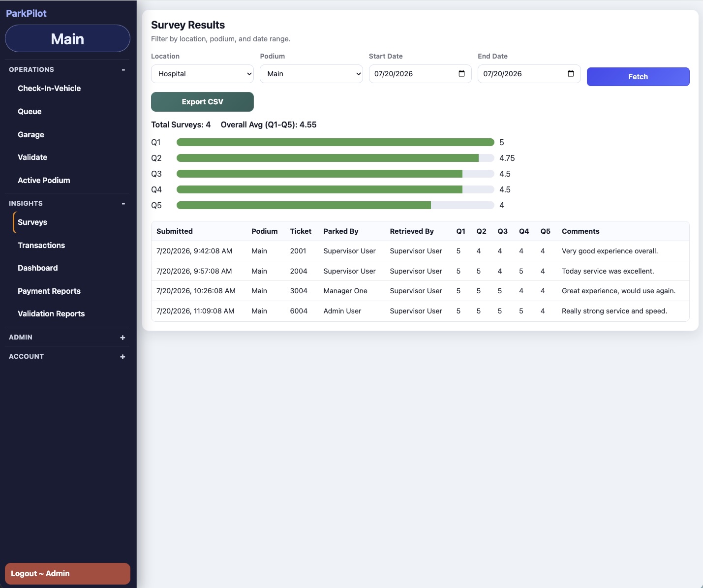Go to Queue in sidebar
703x588 pixels.
[x=30, y=112]
